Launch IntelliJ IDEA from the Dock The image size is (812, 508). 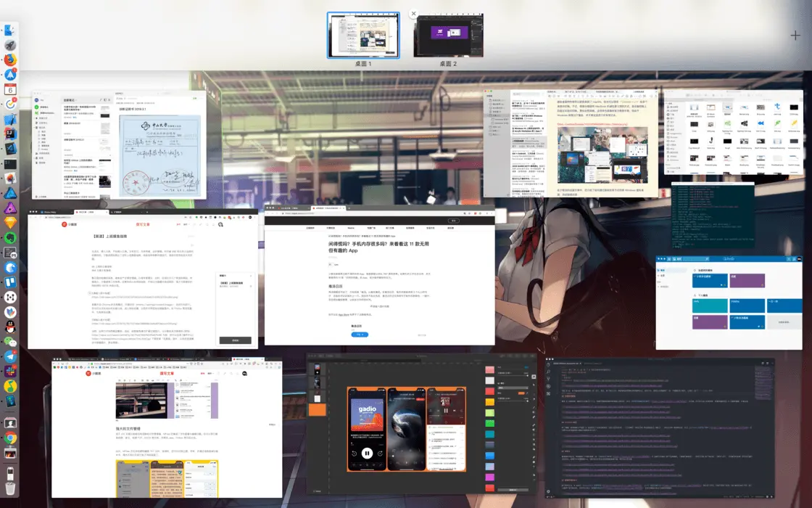click(x=10, y=134)
